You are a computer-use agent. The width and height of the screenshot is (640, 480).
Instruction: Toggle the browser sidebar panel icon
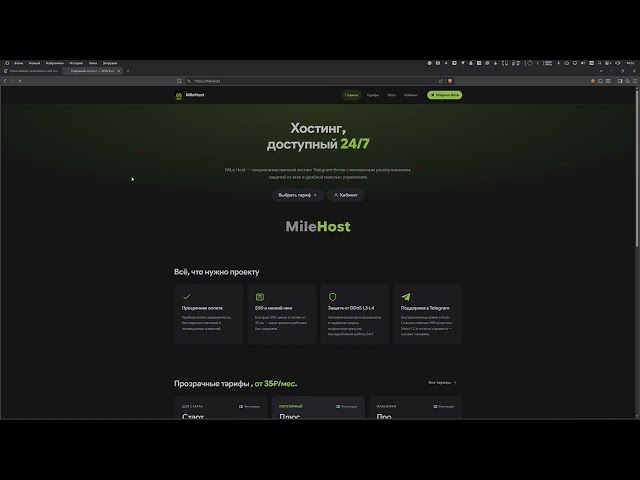coord(620,81)
